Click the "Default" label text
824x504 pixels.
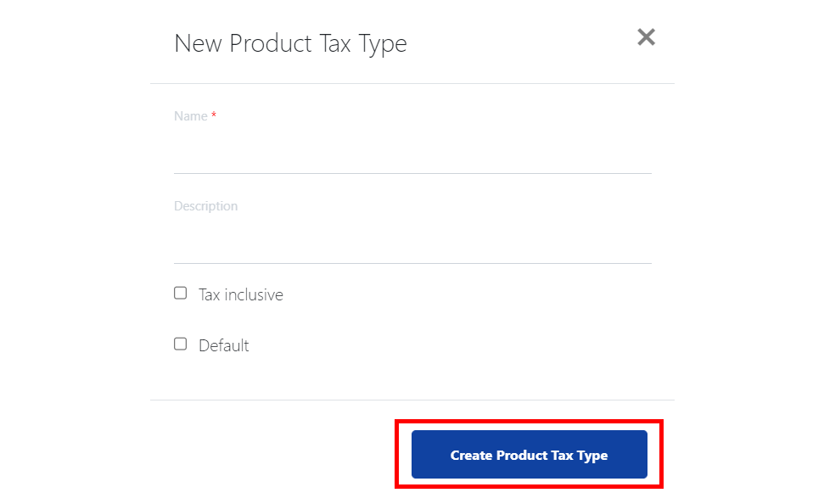[223, 346]
